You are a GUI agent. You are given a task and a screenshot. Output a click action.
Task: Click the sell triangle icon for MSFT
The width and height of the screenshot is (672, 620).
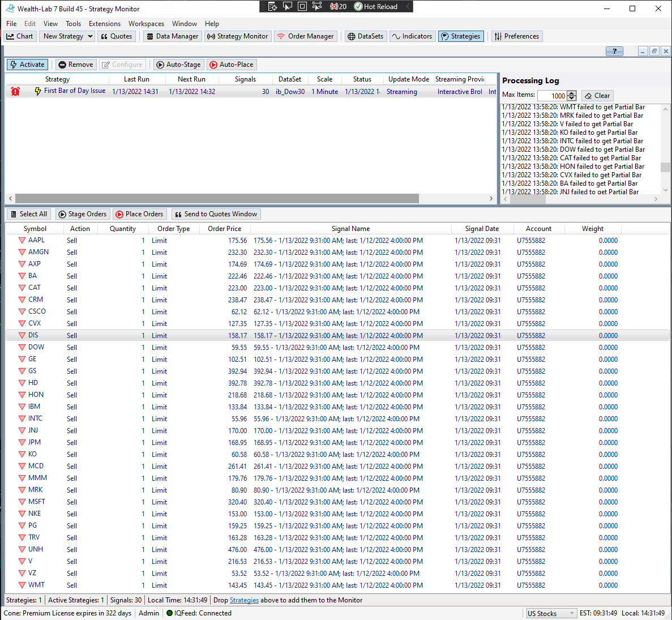pos(22,502)
